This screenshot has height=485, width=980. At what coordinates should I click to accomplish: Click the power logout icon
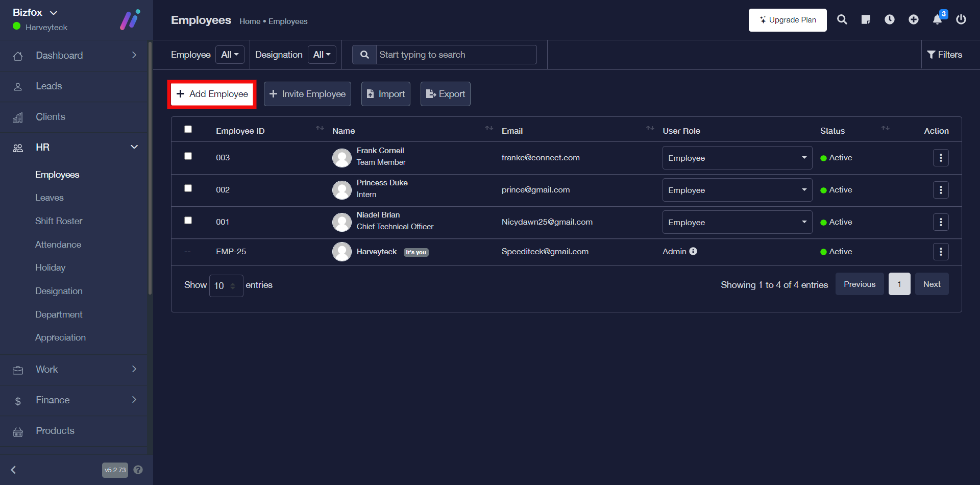point(961,20)
